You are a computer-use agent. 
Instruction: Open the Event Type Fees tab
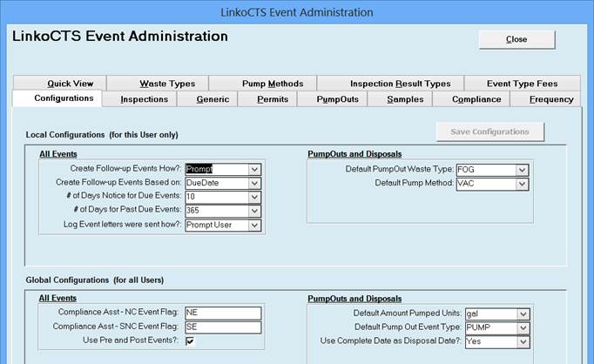point(522,84)
